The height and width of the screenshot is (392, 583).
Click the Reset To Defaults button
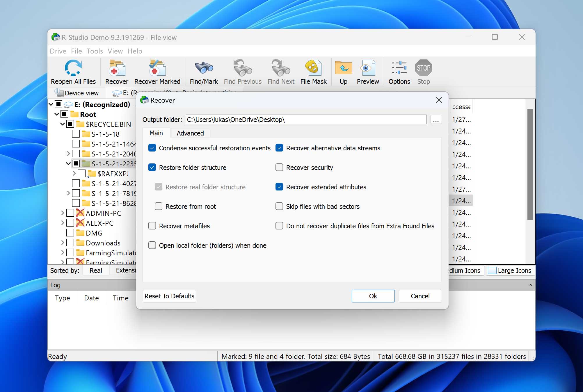tap(169, 296)
